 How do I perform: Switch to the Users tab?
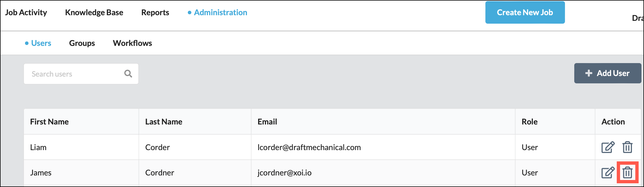tap(41, 43)
